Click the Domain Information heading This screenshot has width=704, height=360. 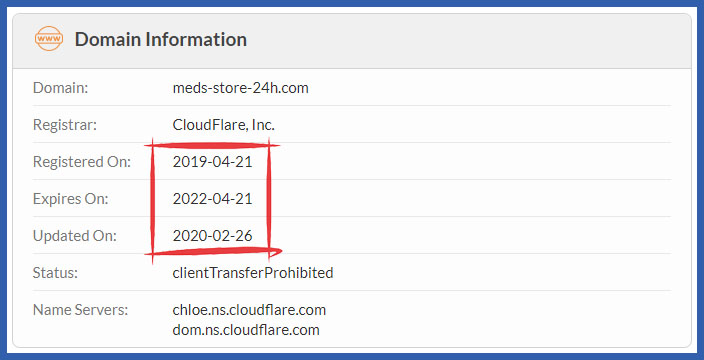pos(161,40)
